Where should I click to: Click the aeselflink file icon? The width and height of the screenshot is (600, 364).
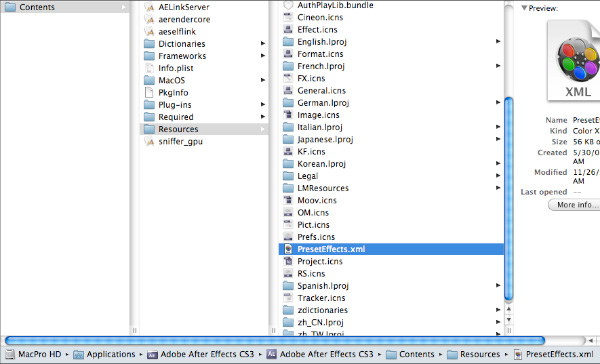point(149,31)
